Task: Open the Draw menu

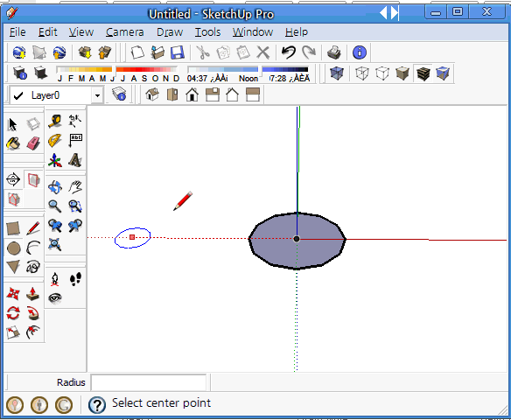Action: (x=170, y=31)
